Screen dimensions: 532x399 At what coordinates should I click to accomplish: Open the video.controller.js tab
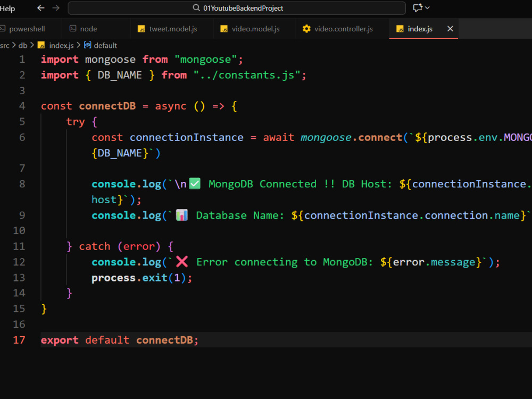(343, 29)
